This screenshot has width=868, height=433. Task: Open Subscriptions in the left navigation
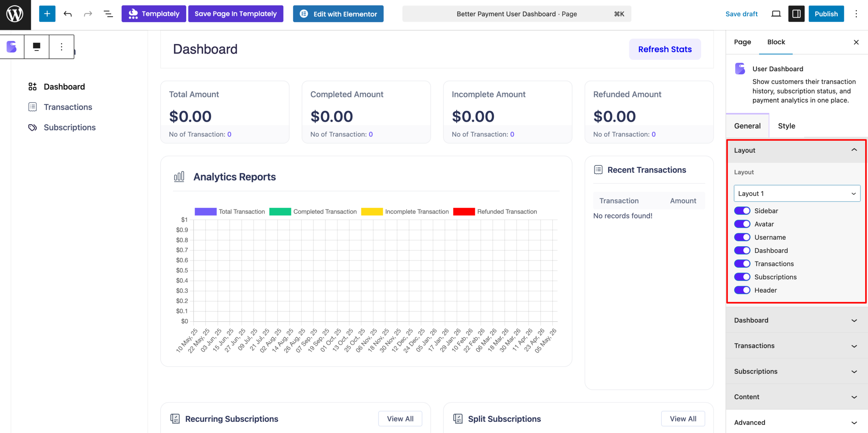[x=70, y=127]
